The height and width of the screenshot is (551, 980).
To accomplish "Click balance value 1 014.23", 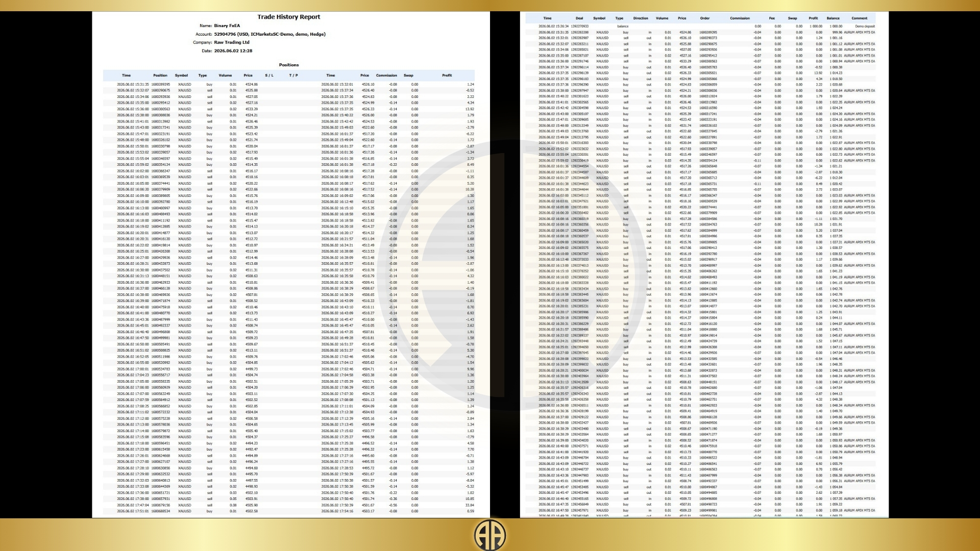I will click(836, 73).
